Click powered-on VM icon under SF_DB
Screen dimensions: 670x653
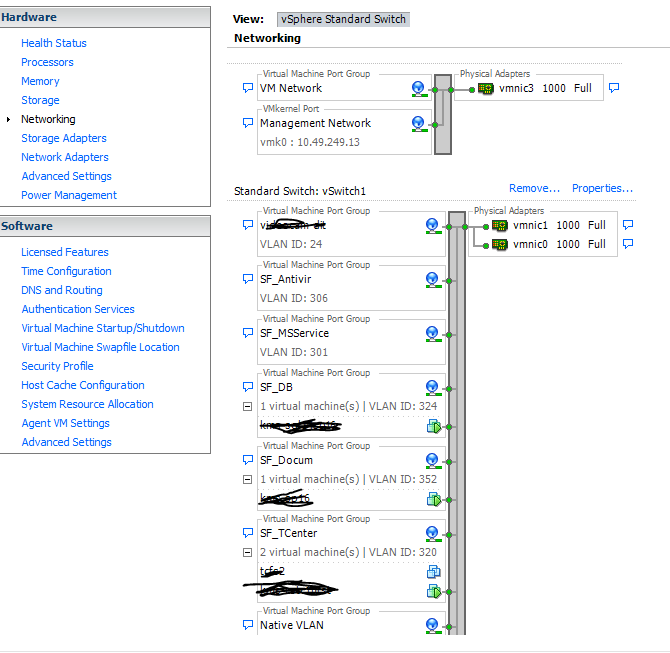tap(434, 427)
